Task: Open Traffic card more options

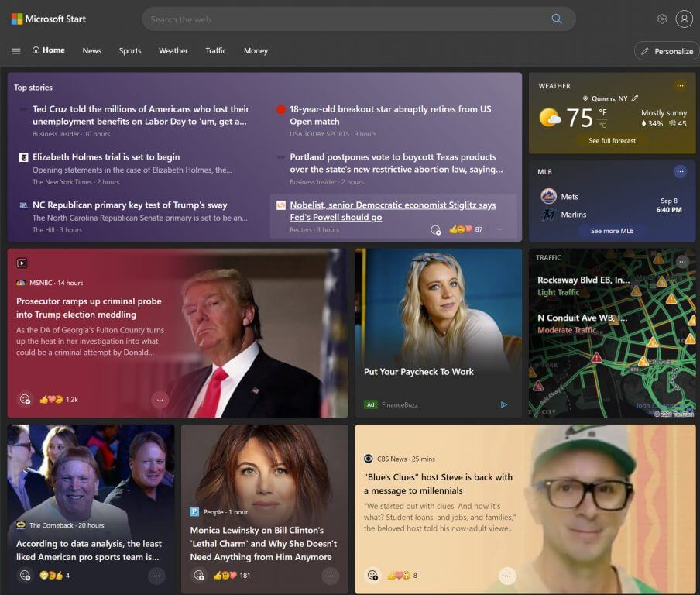Action: [681, 262]
